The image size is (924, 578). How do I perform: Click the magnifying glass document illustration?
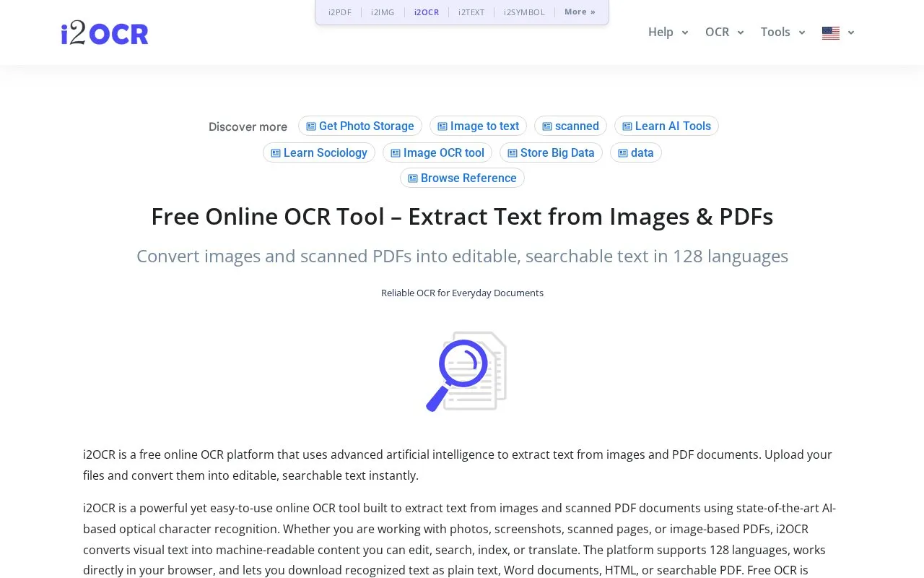click(x=466, y=371)
